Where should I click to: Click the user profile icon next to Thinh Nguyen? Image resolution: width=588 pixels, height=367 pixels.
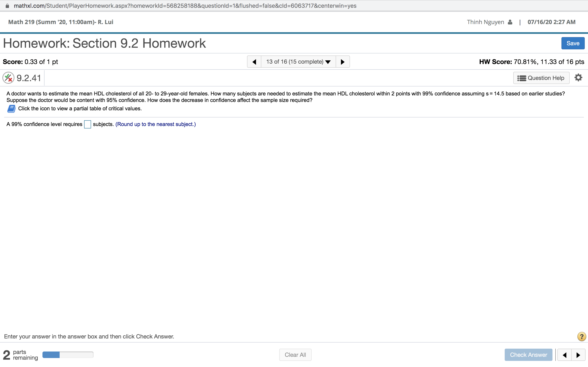point(510,22)
